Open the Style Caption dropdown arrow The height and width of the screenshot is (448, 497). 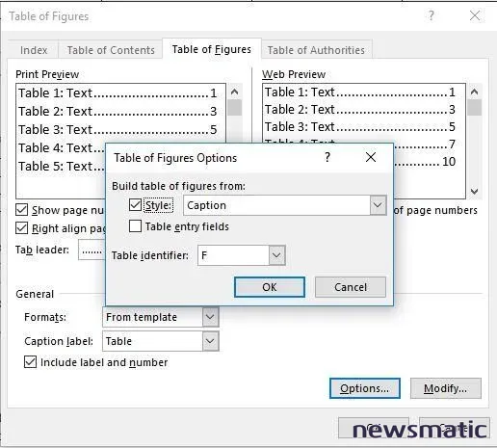coord(378,205)
